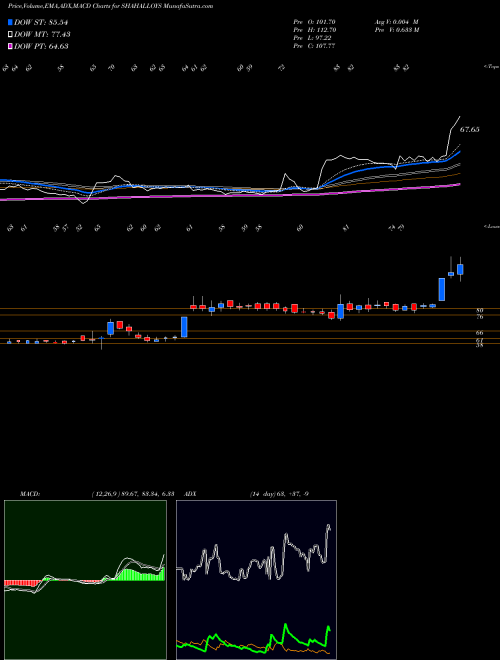This screenshot has height=660, width=500.
Task: Click the latest blue candlestick at far right
Action: pos(460,269)
